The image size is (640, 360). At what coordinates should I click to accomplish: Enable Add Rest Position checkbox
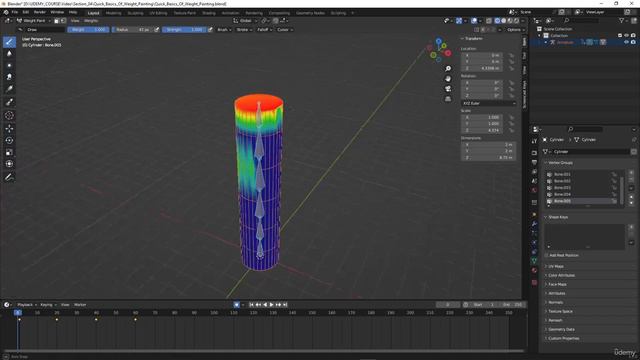tap(547, 255)
